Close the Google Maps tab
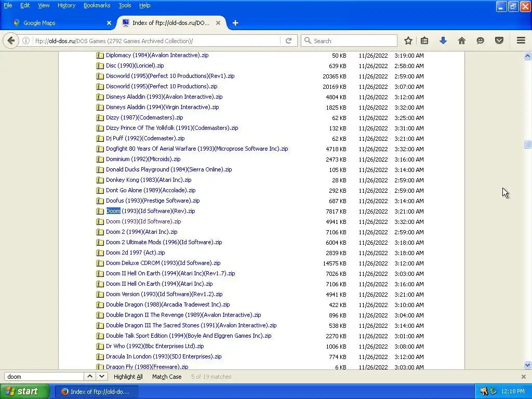532x399 pixels. [x=109, y=23]
